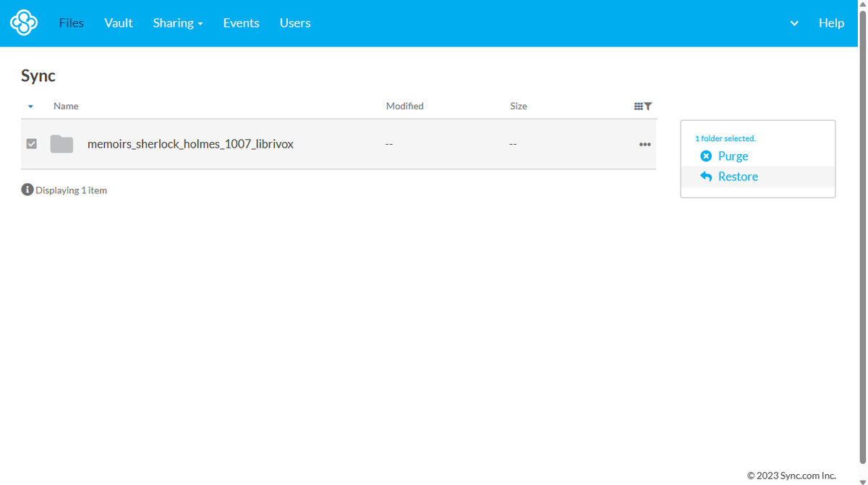Open the Users page
Image resolution: width=868 pixels, height=485 pixels.
coord(294,22)
